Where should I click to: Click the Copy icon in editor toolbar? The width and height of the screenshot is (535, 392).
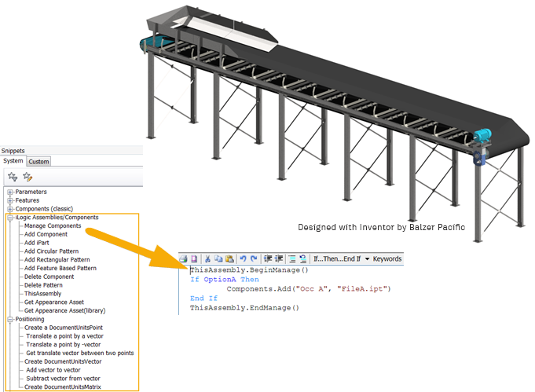point(218,259)
